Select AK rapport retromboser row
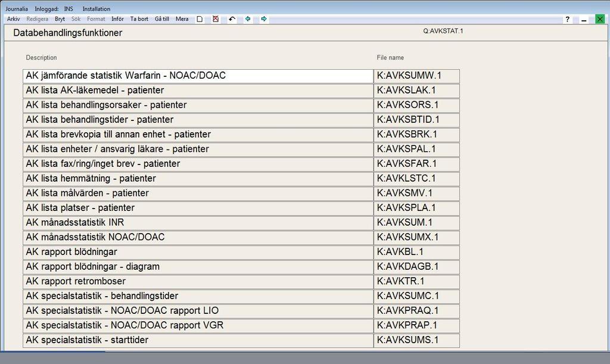 click(x=198, y=282)
